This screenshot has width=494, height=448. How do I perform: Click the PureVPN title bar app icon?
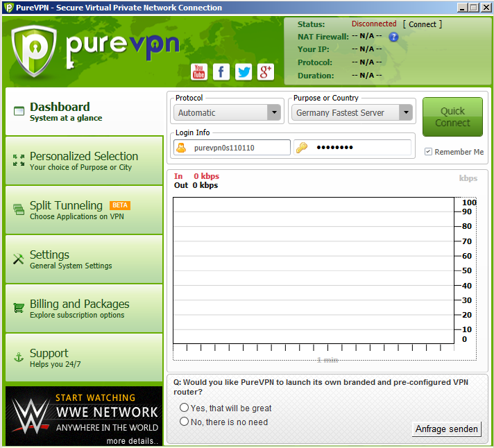point(8,8)
